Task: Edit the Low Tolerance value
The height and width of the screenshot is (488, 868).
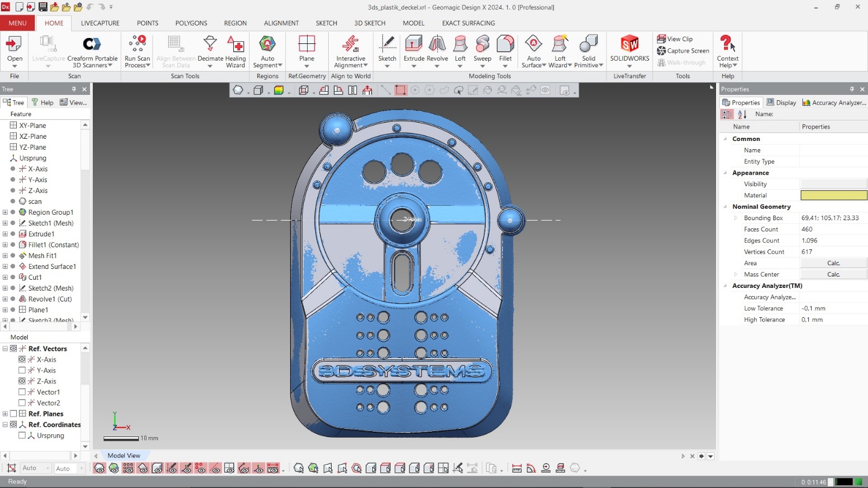Action: (834, 309)
